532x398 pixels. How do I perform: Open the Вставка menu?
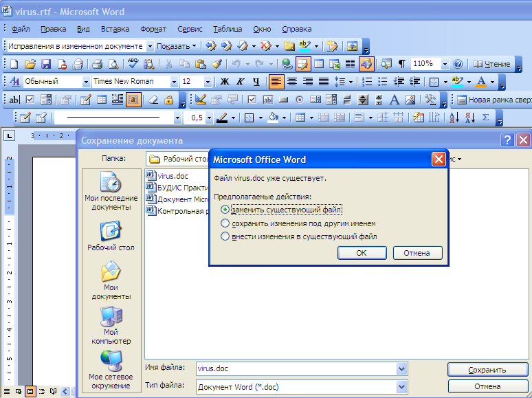[115, 29]
